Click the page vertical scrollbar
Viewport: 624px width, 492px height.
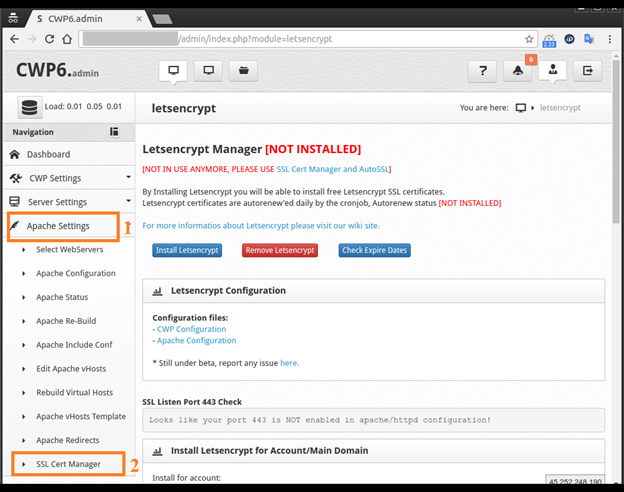tap(616, 143)
